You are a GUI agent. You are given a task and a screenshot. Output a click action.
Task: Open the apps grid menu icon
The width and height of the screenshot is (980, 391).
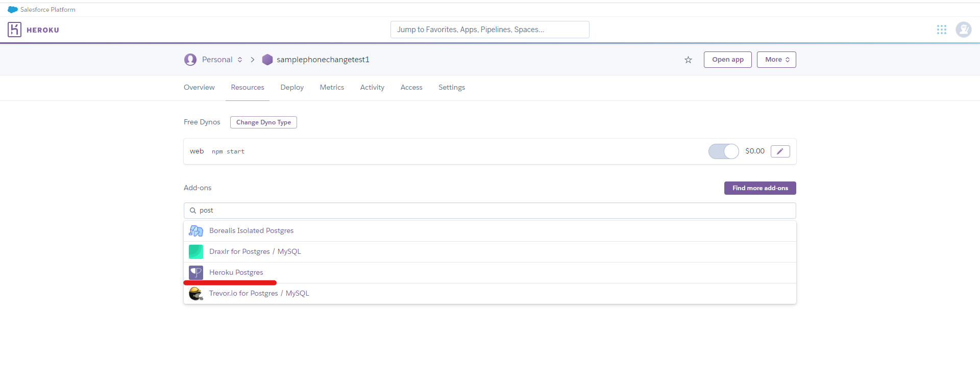click(942, 30)
